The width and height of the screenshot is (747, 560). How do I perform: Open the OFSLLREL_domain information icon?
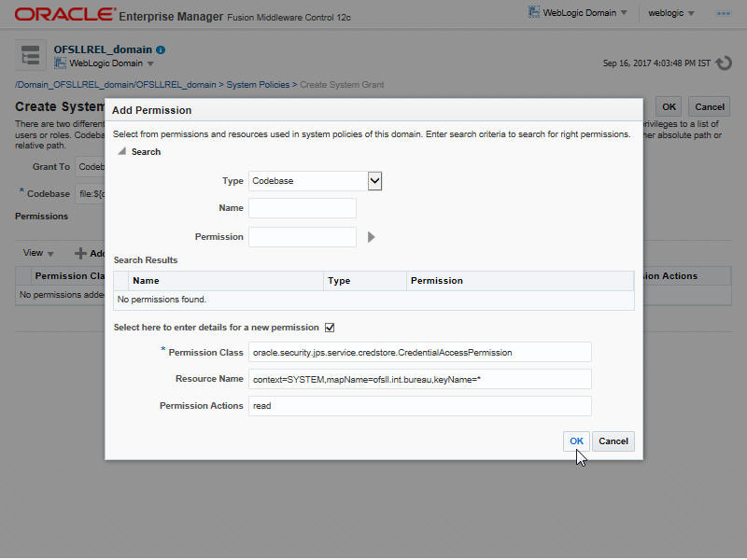tap(161, 49)
